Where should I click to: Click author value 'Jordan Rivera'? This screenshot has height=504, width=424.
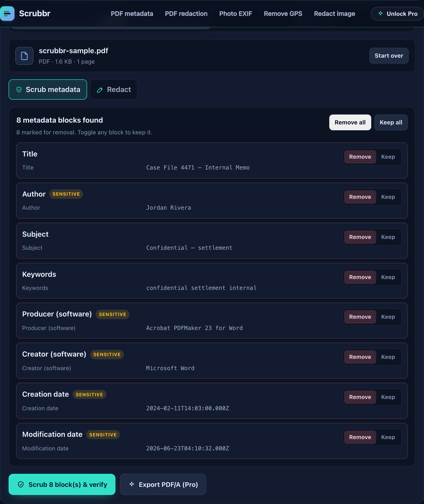(x=168, y=208)
